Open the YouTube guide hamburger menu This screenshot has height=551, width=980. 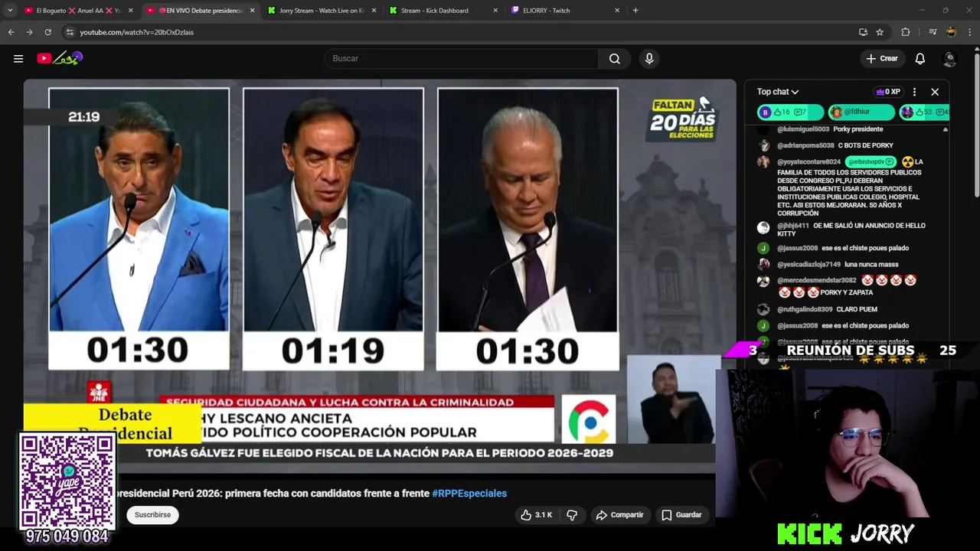pyautogui.click(x=18, y=58)
